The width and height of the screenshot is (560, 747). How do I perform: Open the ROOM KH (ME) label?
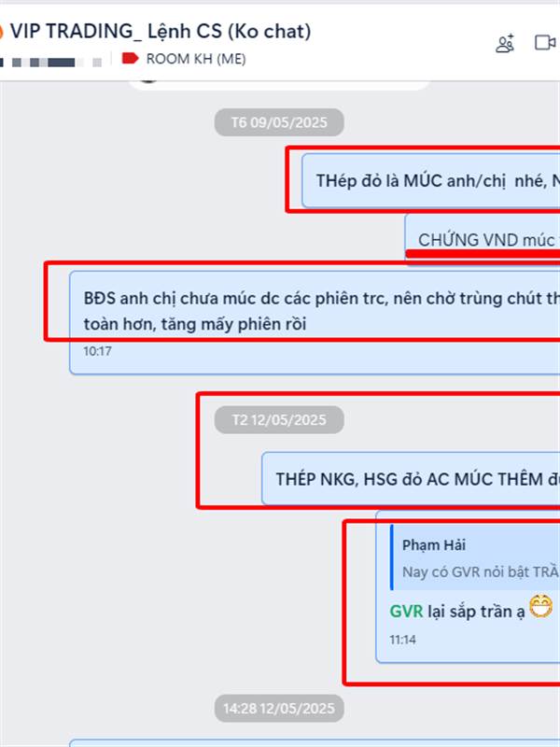coord(196,59)
